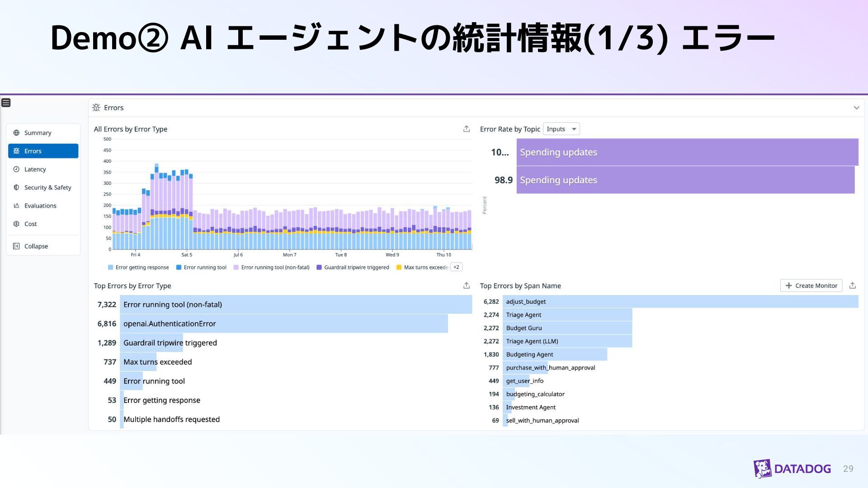The image size is (868, 488).
Task: Click export icon for All Errors by Error Type
Action: coord(467,129)
